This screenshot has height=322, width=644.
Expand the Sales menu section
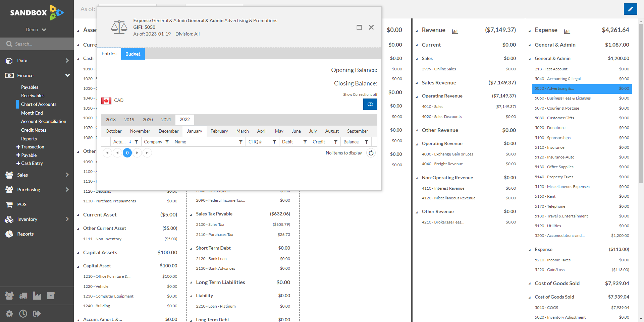(x=67, y=175)
